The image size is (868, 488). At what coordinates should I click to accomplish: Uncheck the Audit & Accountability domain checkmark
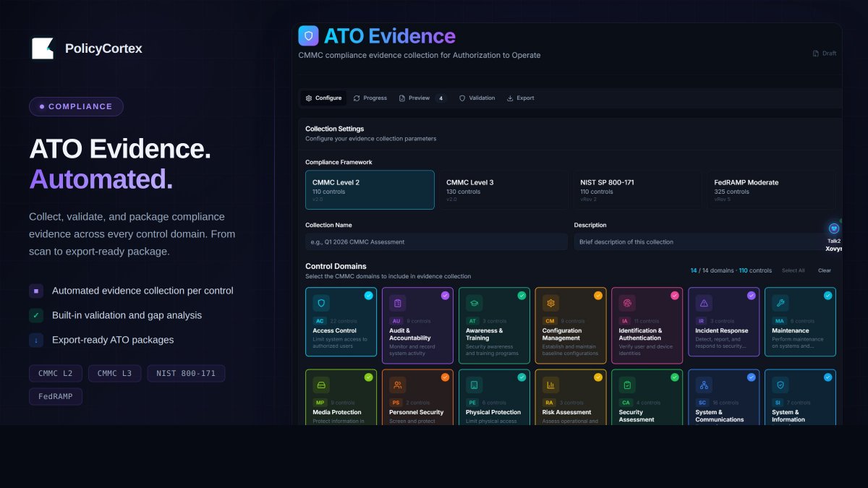(x=446, y=295)
